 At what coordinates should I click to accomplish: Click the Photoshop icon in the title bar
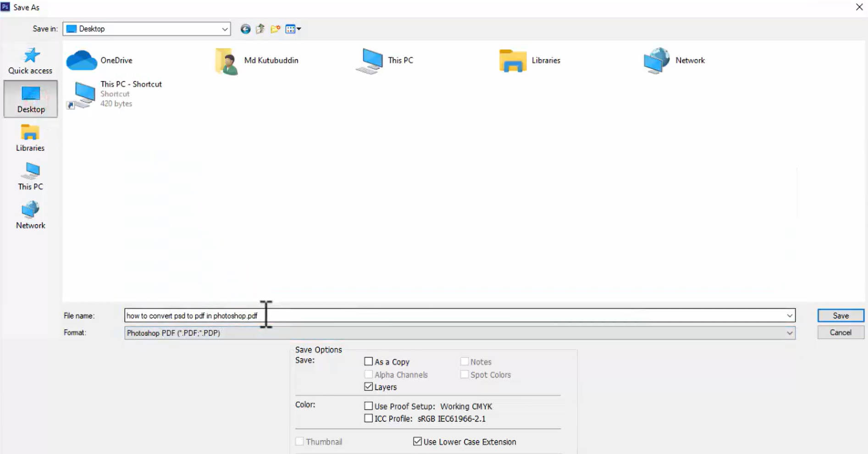pos(6,7)
